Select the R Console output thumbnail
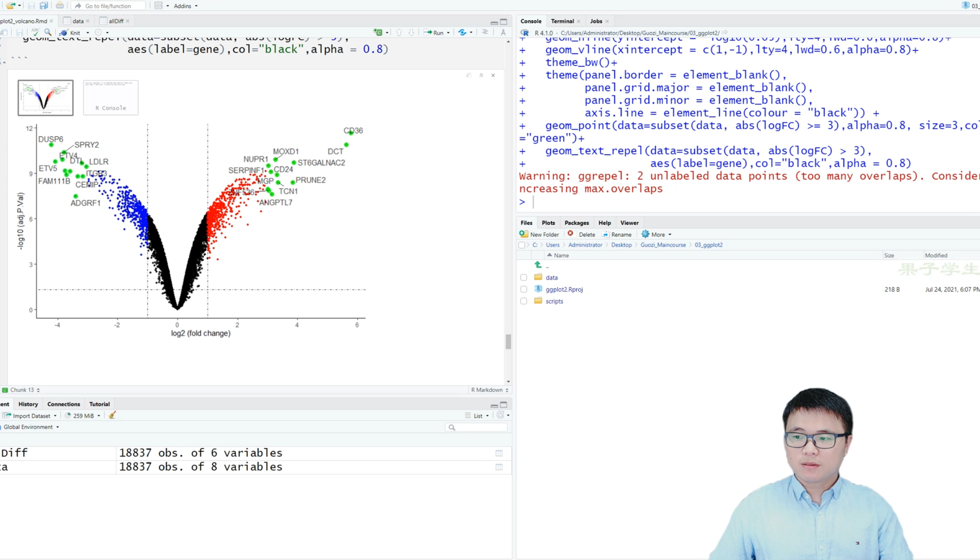This screenshot has height=560, width=980. (111, 97)
